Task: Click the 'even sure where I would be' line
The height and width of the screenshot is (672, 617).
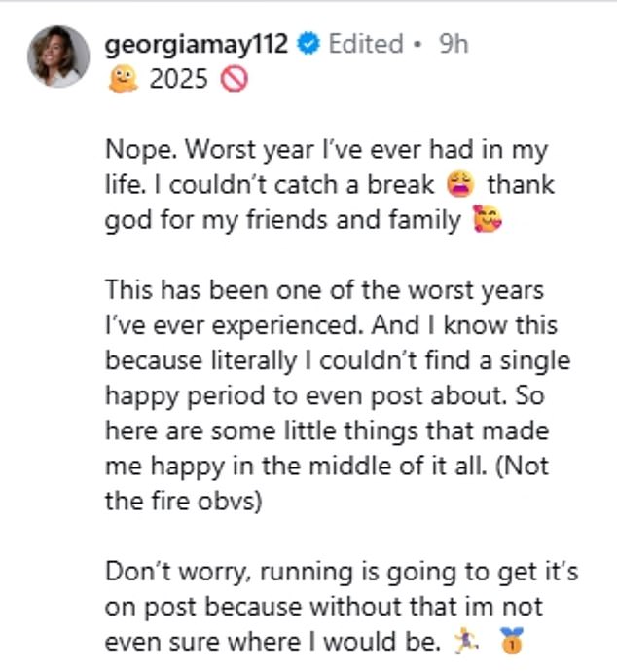Action: (276, 641)
